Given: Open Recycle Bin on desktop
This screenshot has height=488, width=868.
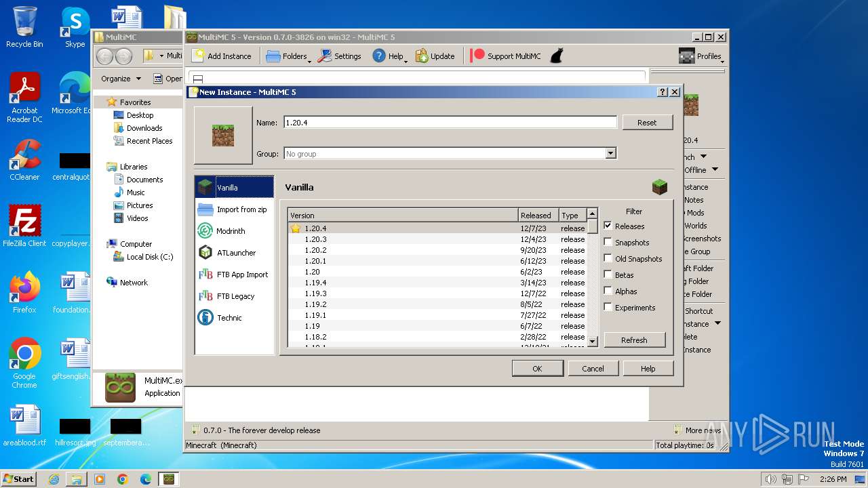Looking at the screenshot, I should tap(24, 27).
